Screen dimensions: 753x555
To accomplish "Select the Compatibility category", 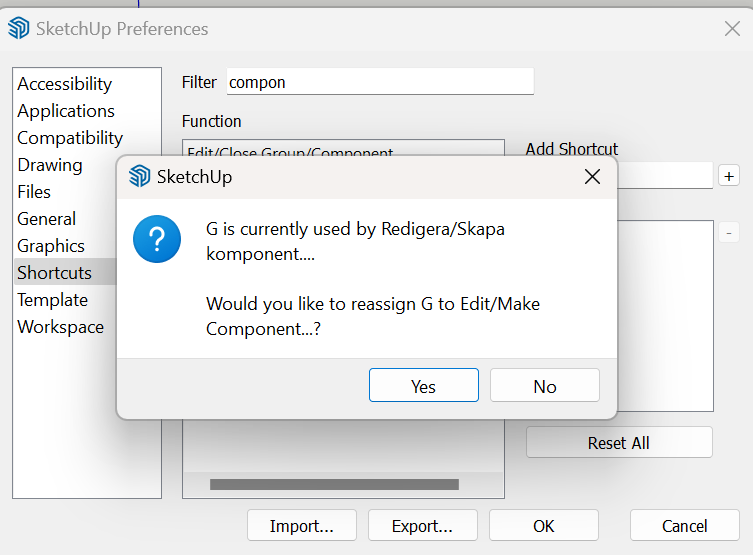I will [x=70, y=138].
